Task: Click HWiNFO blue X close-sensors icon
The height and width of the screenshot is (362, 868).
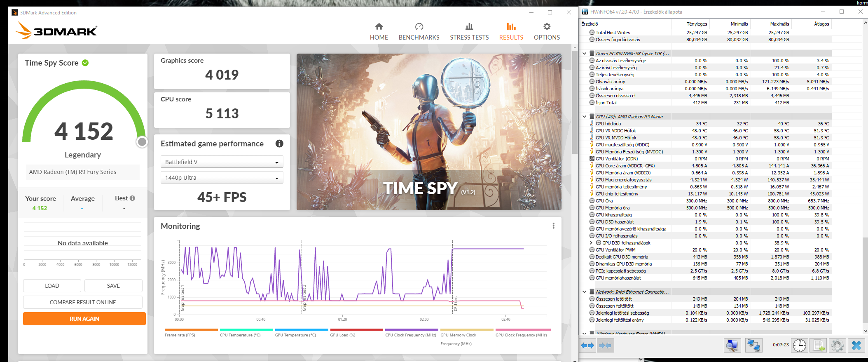Action: tap(856, 346)
